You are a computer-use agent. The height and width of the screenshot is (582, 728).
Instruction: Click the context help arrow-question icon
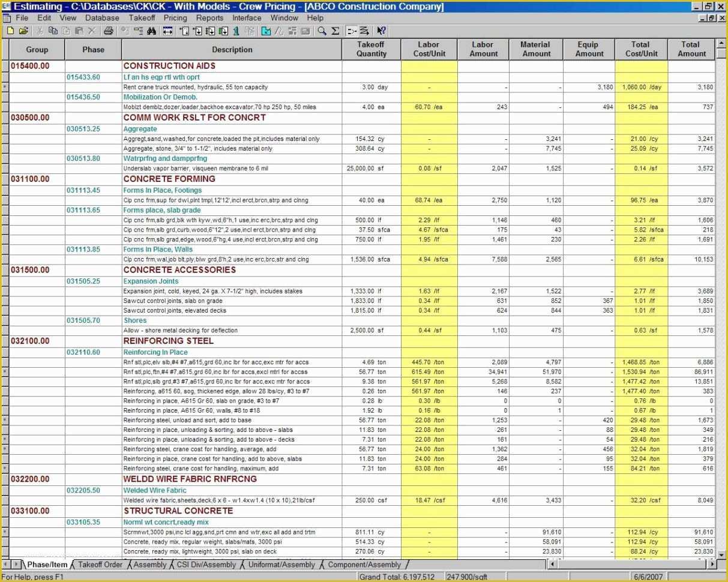pyautogui.click(x=381, y=31)
